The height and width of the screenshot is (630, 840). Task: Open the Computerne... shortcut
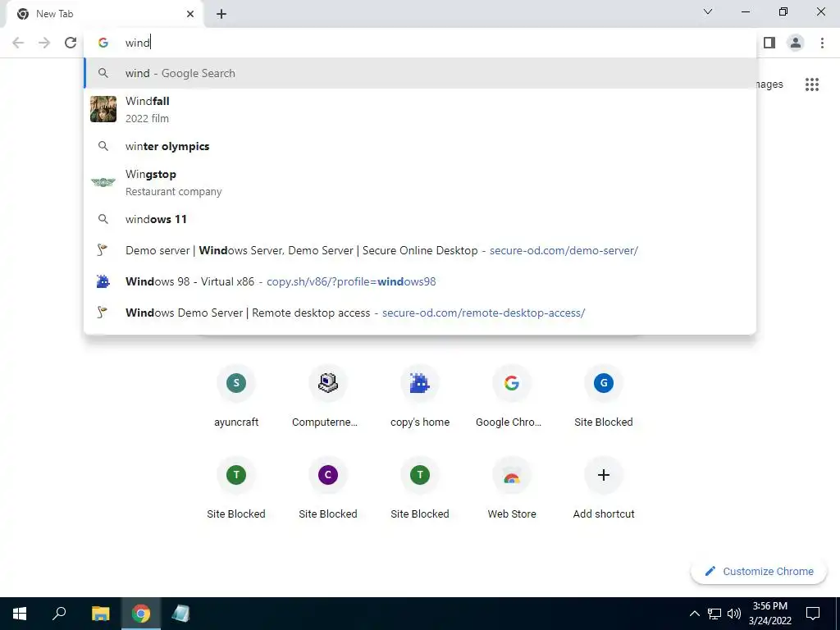click(328, 396)
